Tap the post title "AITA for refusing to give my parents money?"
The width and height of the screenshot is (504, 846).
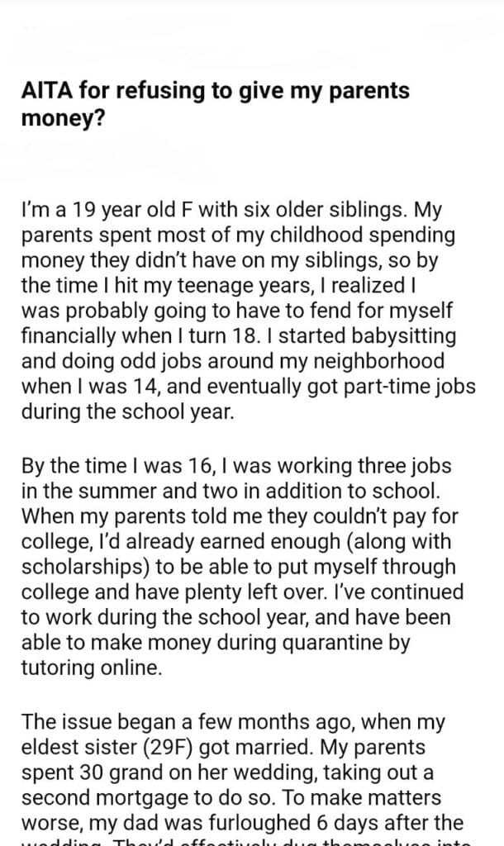pos(215,103)
